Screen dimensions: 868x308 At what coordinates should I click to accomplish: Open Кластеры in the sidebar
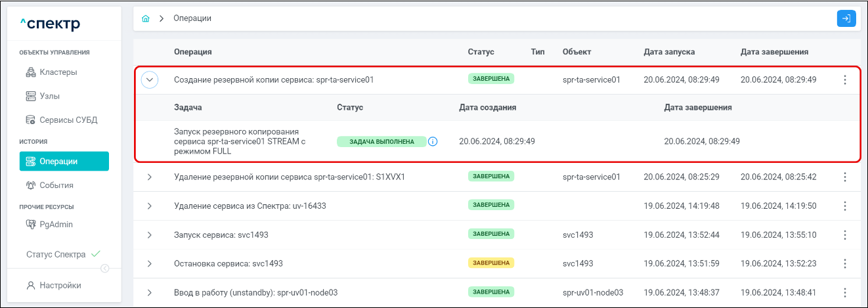click(x=58, y=72)
